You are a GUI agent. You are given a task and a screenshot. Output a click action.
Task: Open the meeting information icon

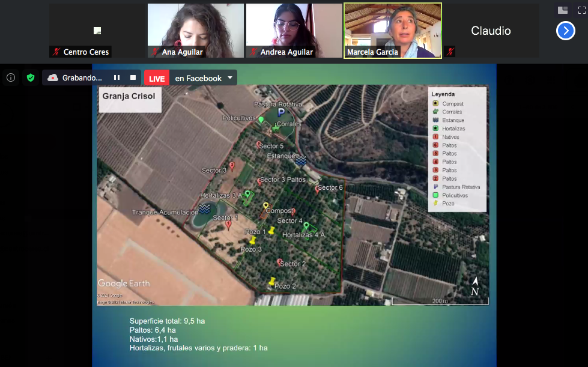pyautogui.click(x=11, y=77)
